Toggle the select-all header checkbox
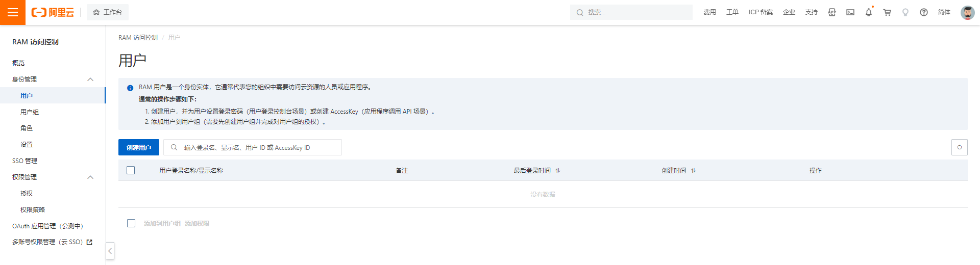This screenshot has width=980, height=265. pos(131,170)
